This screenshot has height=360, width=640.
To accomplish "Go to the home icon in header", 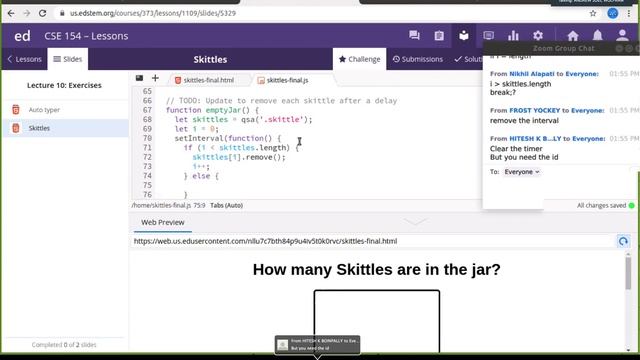I will coord(573,36).
